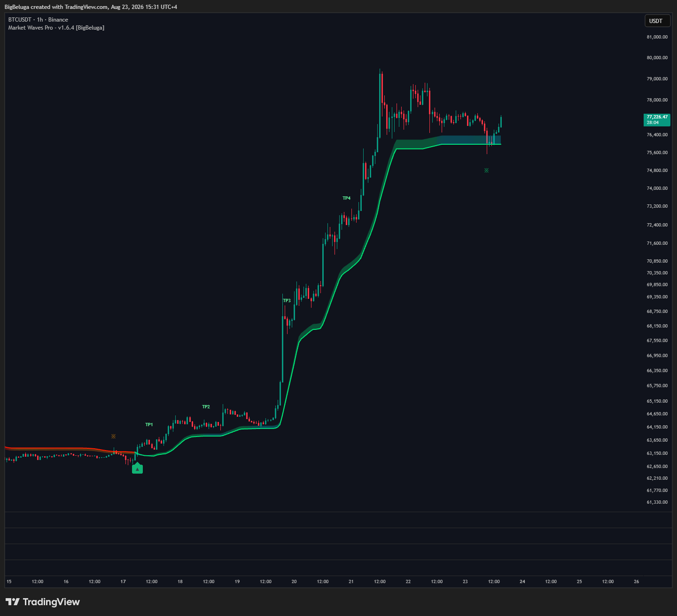Click the 72,400.00 price axis label

tap(657, 225)
